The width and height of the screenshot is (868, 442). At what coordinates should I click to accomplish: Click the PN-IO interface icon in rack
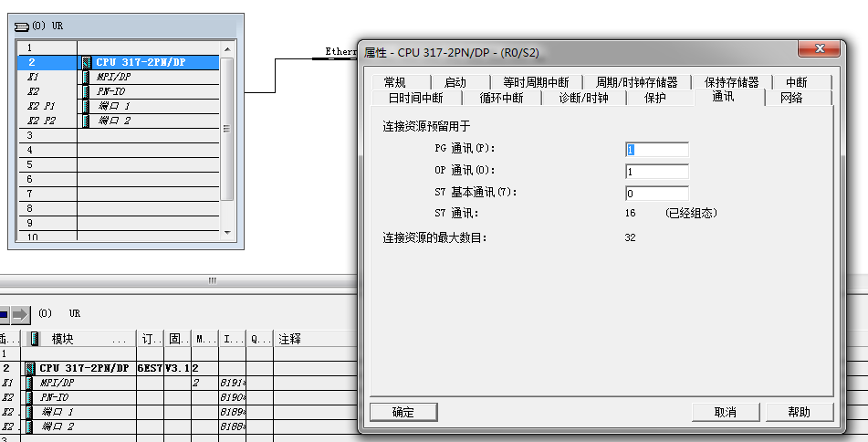click(x=86, y=91)
